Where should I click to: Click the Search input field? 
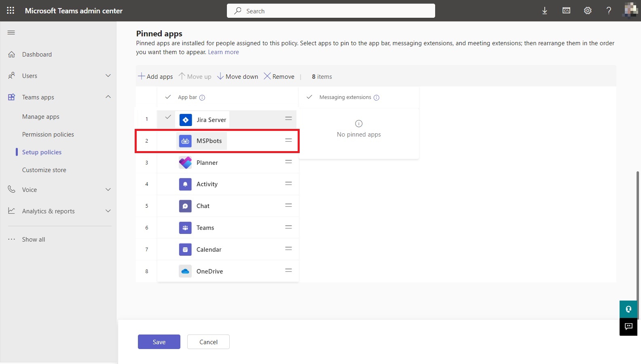click(331, 11)
